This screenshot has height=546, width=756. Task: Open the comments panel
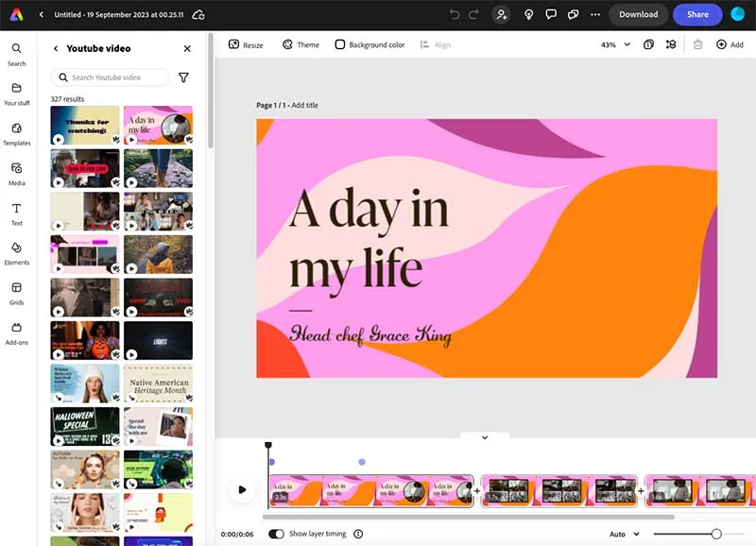pos(553,14)
